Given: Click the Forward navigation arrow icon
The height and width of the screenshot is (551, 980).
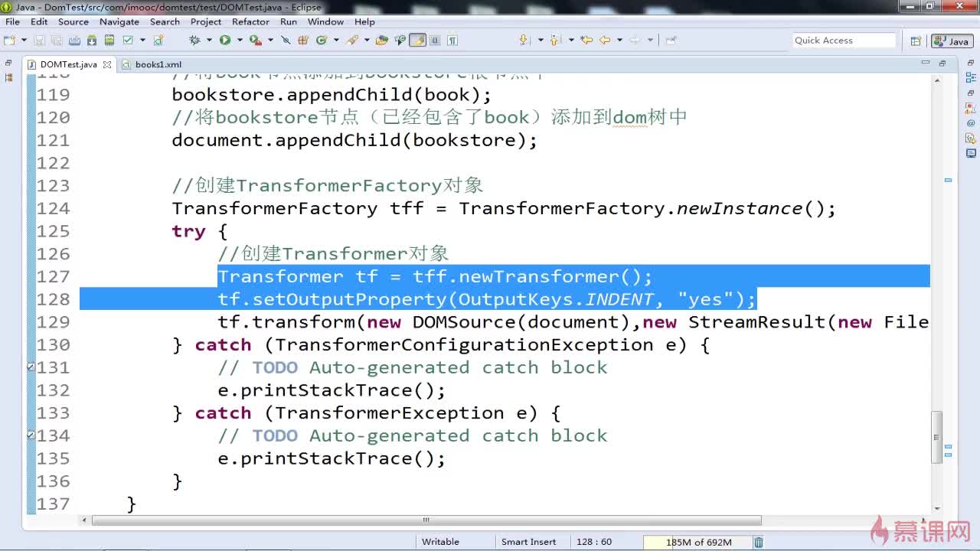Looking at the screenshot, I should (635, 40).
